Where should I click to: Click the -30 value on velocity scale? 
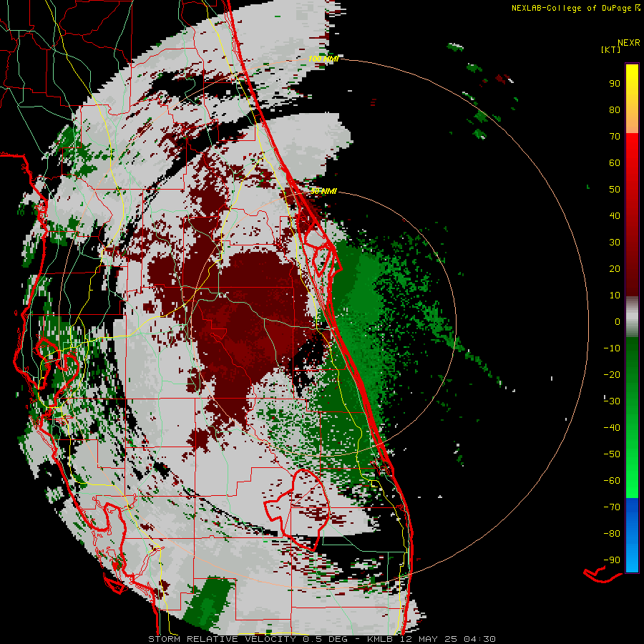point(612,401)
